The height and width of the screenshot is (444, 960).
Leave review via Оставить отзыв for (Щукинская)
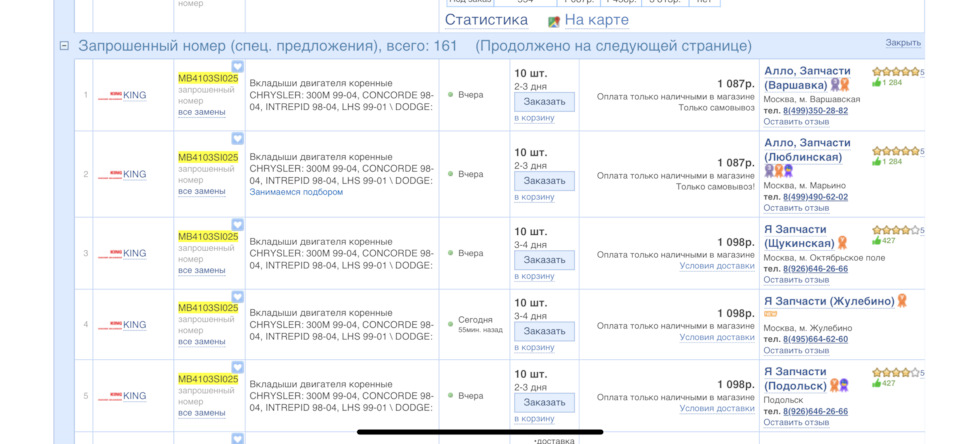pyautogui.click(x=796, y=280)
